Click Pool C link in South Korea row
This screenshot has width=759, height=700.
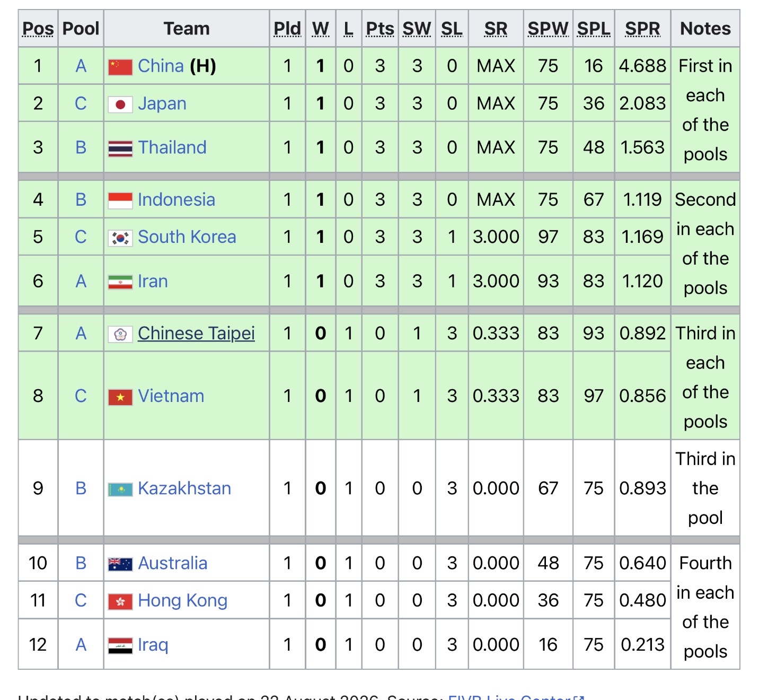81,237
